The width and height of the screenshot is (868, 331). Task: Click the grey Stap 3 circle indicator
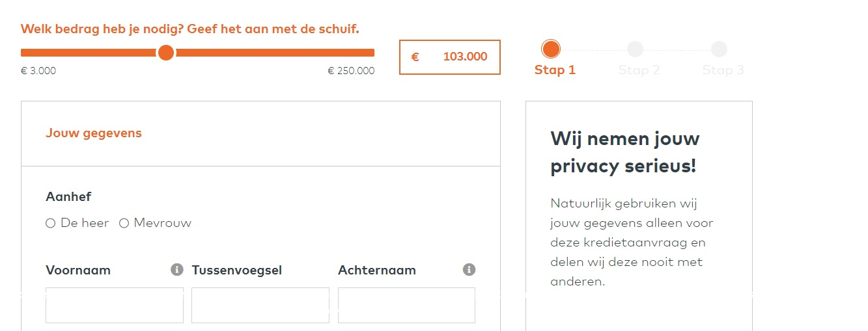coord(719,49)
